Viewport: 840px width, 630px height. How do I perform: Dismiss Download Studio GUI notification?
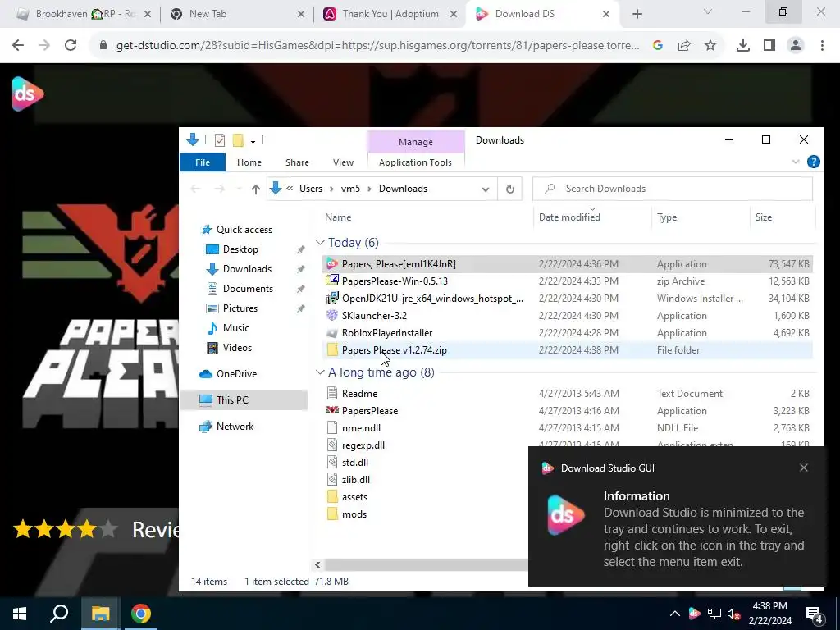click(804, 468)
